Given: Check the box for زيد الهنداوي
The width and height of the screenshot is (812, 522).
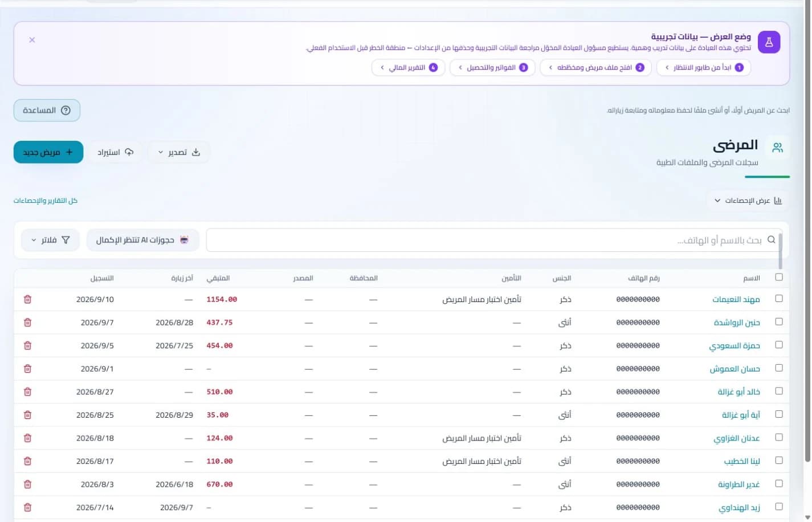Looking at the screenshot, I should tap(779, 507).
